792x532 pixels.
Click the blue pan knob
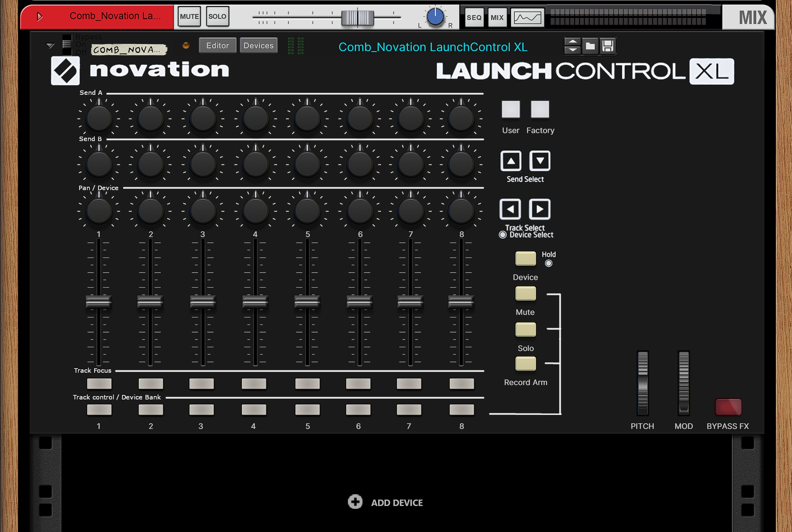click(x=435, y=17)
